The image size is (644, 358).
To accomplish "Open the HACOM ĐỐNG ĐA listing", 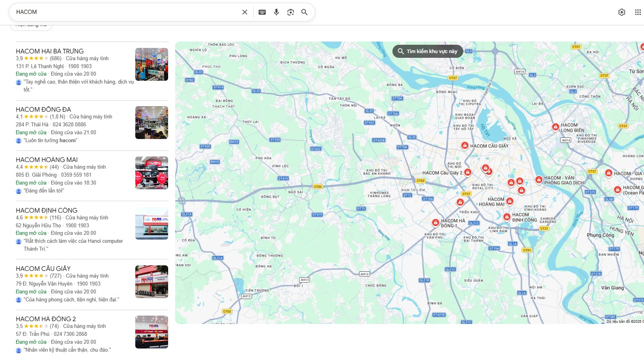I will [x=44, y=109].
